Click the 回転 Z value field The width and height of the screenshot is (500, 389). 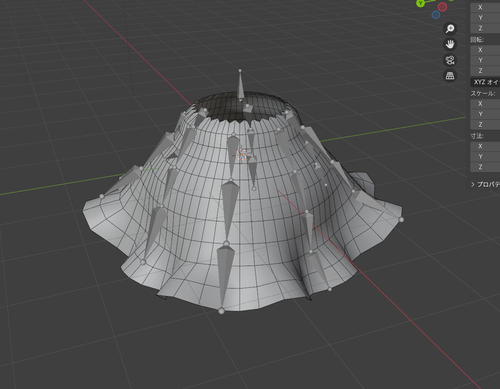click(x=485, y=71)
